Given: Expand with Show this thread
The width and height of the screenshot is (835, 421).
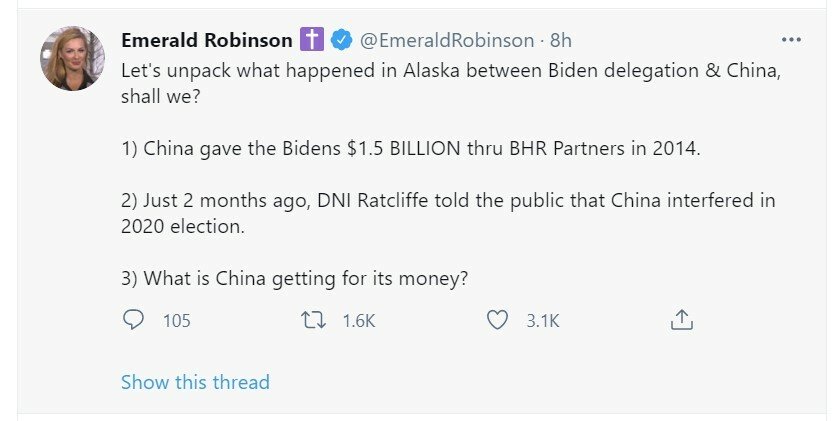Looking at the screenshot, I should click(195, 382).
